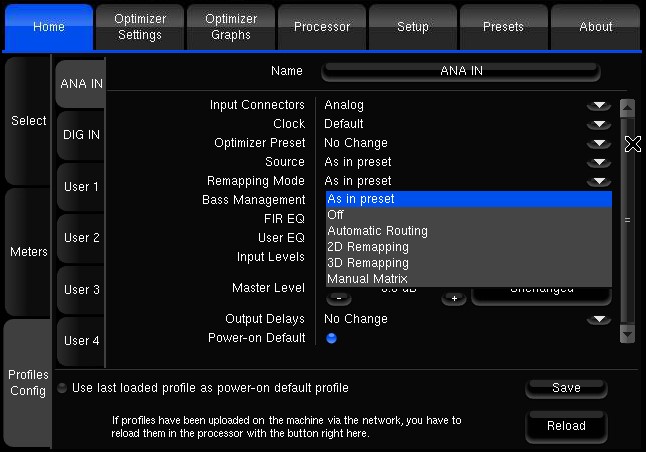
Task: Decrease Master Level with minus button
Action: click(338, 298)
